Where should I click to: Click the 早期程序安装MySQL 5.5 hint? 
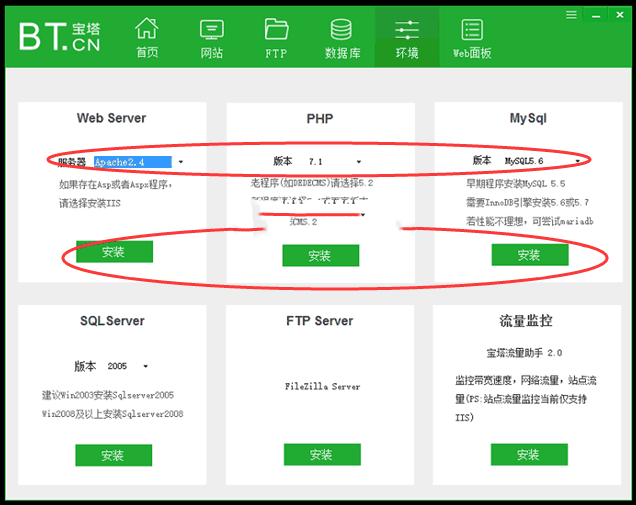click(x=515, y=184)
